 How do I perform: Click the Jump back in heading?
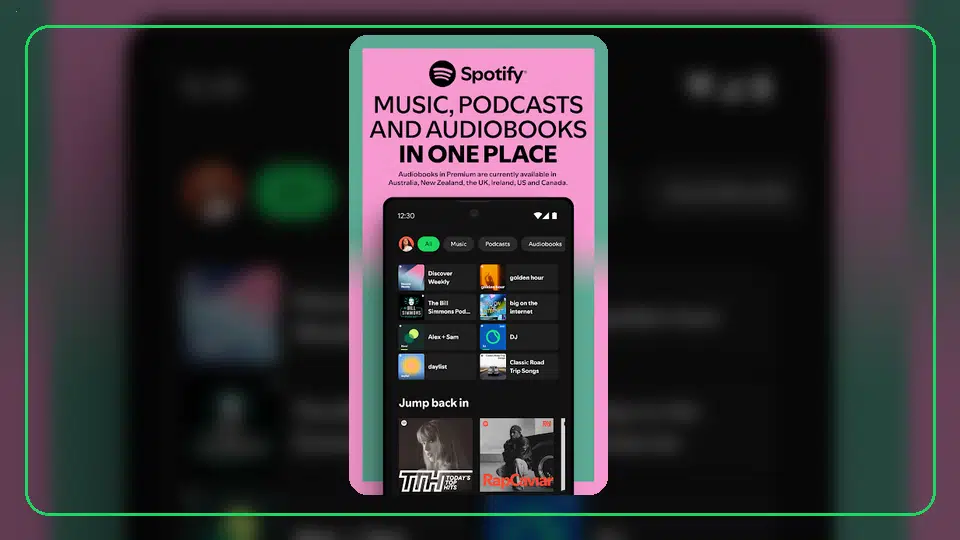(433, 403)
